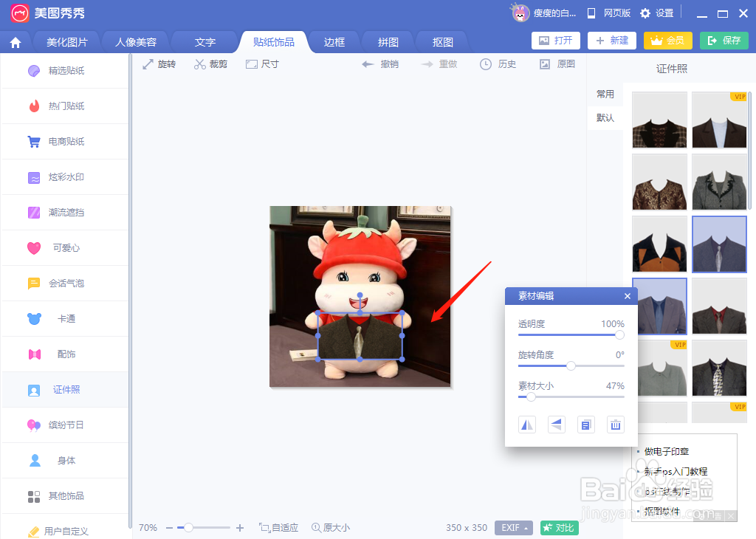Click the 裁剪 crop tool

(x=210, y=64)
